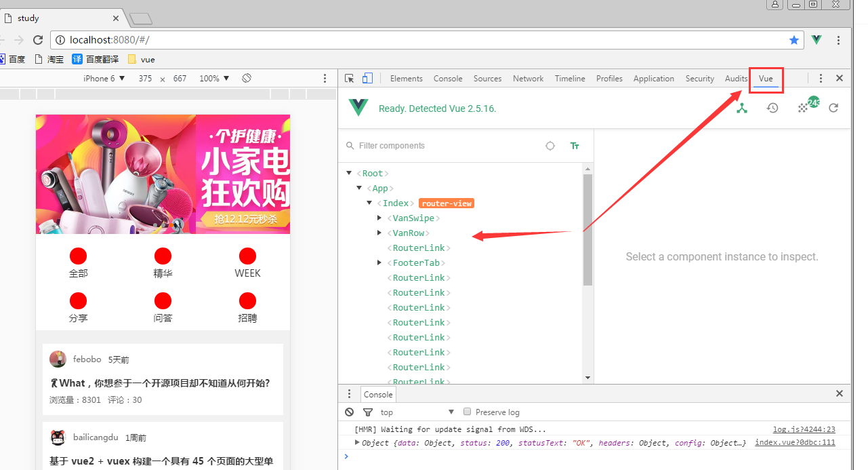Open the vue bookmarks folder

(142, 59)
